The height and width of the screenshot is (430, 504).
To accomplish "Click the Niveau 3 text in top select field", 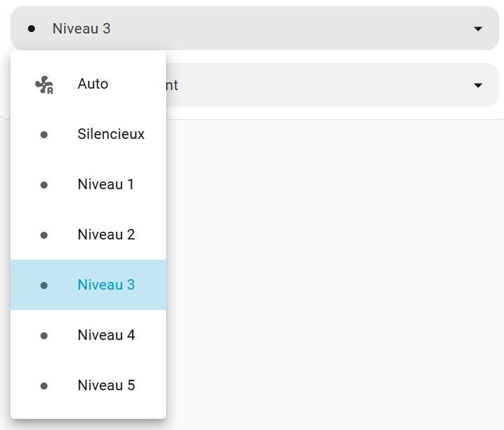I will pyautogui.click(x=82, y=29).
